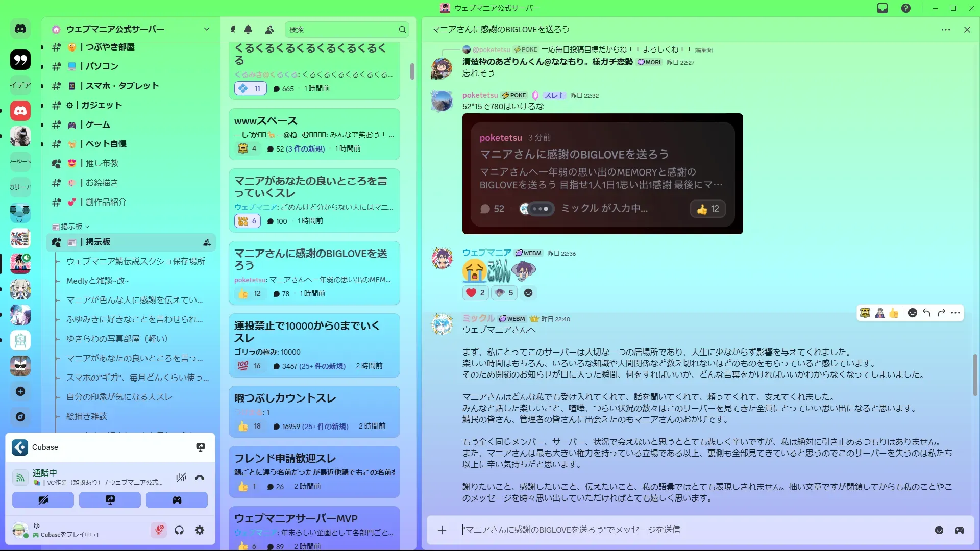
Task: Open emoji picker in message input
Action: point(939,530)
